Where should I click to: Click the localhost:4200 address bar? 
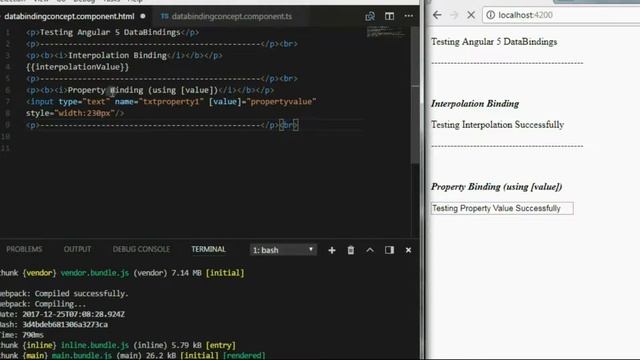(561, 15)
